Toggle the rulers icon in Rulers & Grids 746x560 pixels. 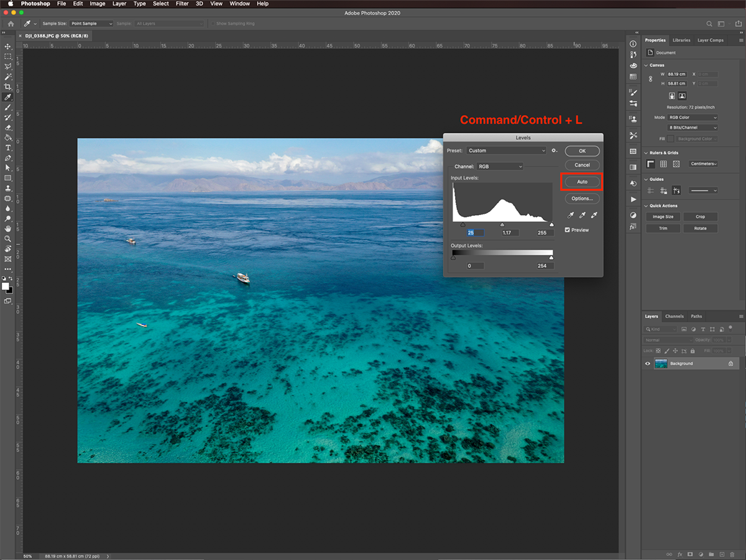(650, 164)
